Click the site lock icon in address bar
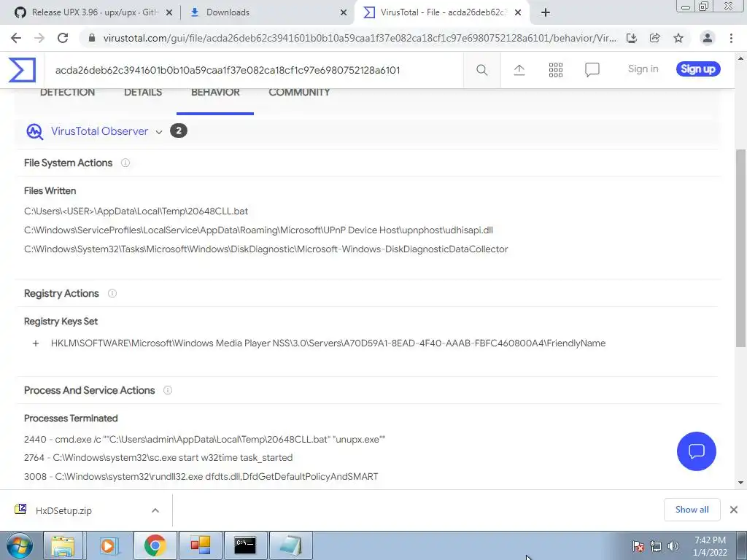The height and width of the screenshot is (560, 747). [x=92, y=38]
